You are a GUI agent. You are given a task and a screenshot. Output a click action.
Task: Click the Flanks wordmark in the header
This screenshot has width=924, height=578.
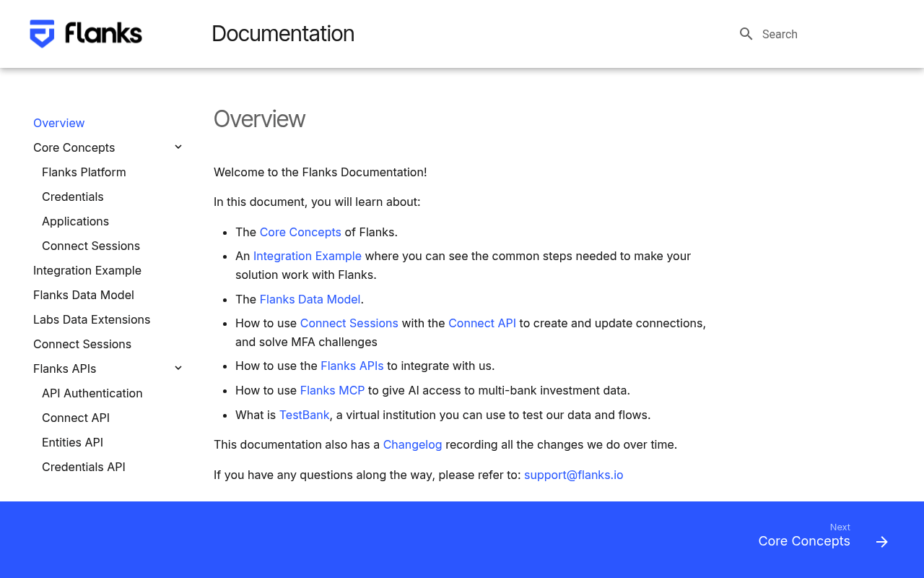pyautogui.click(x=103, y=33)
